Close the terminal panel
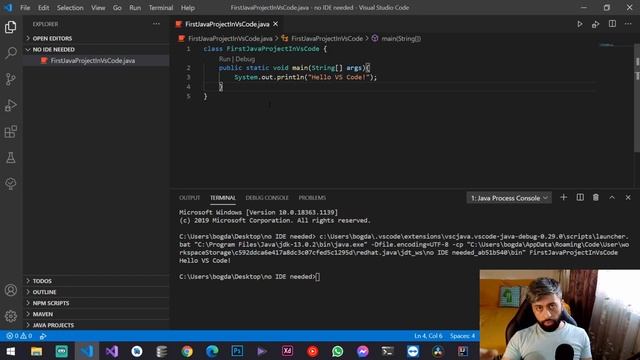Screen dimensions: 640x360 628,198
